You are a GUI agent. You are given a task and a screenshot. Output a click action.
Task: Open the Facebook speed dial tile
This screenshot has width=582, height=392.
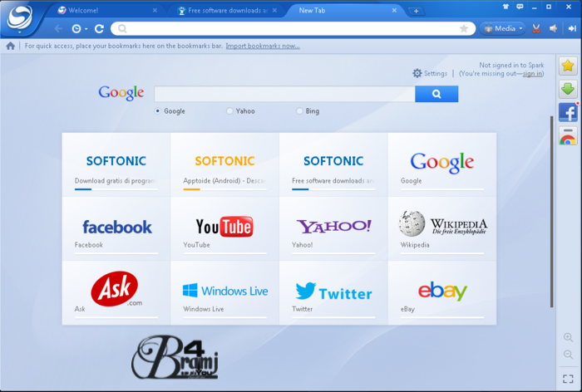[x=116, y=229]
